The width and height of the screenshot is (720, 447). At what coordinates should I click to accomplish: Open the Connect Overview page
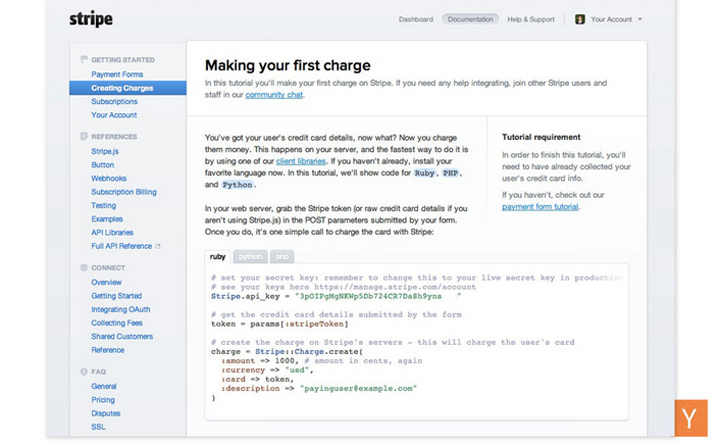[106, 282]
